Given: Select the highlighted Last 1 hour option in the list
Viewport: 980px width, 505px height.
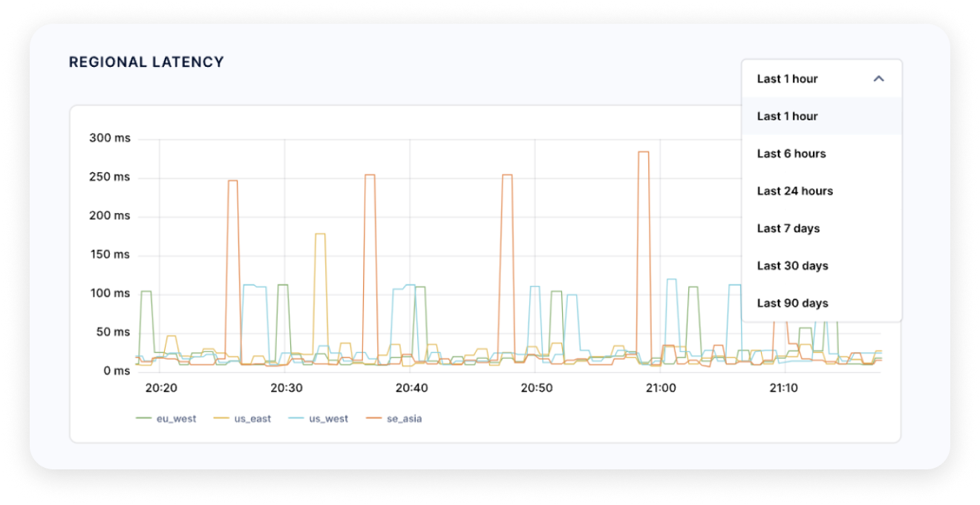Looking at the screenshot, I should 788,117.
